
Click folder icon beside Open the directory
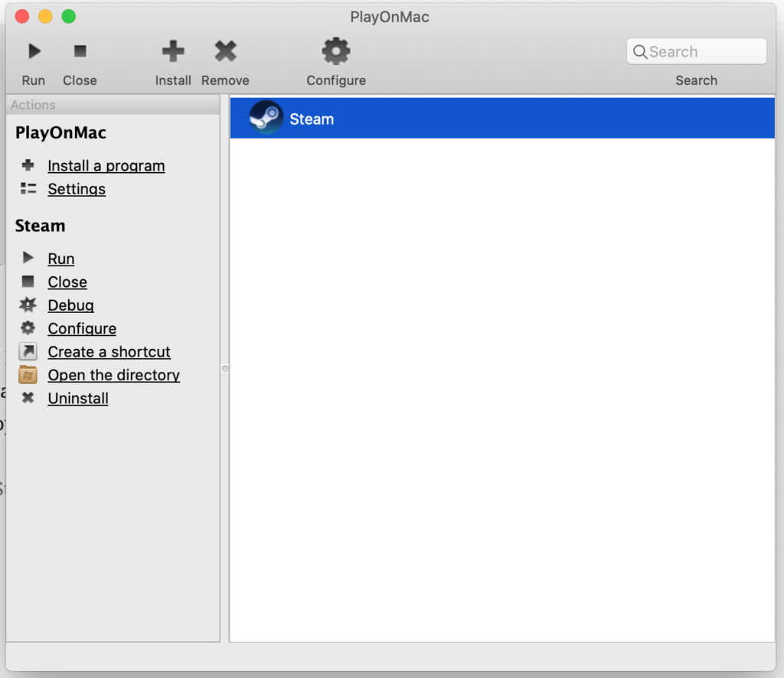(x=28, y=375)
